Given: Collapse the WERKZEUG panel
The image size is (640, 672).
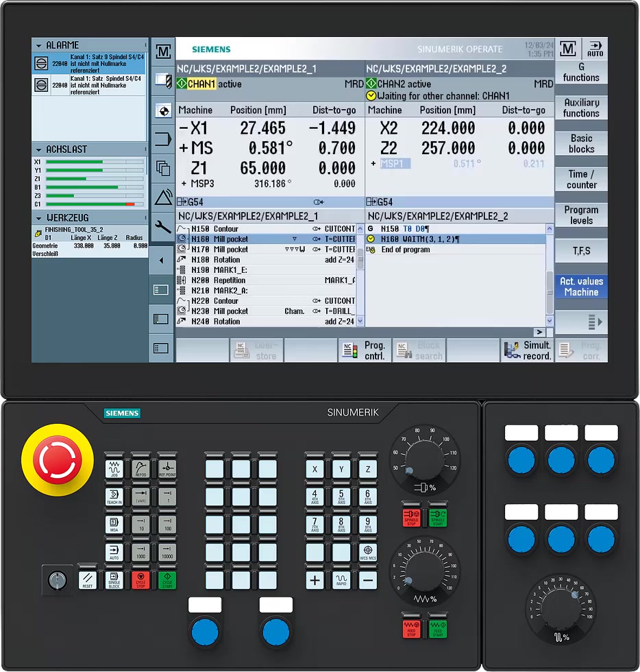Looking at the screenshot, I should click(39, 218).
